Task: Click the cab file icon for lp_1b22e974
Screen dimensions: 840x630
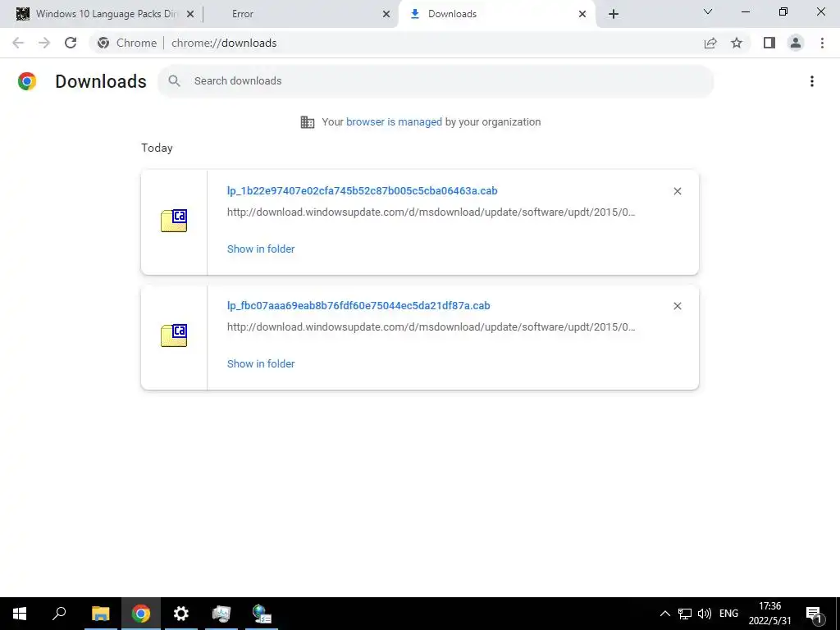Action: [174, 220]
